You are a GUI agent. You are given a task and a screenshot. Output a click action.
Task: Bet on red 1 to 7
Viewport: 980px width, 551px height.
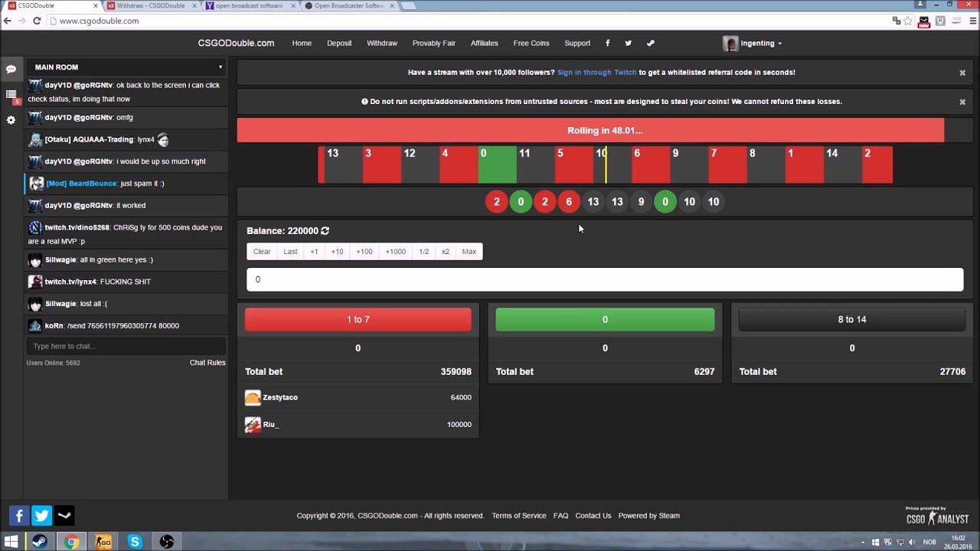[x=358, y=320]
